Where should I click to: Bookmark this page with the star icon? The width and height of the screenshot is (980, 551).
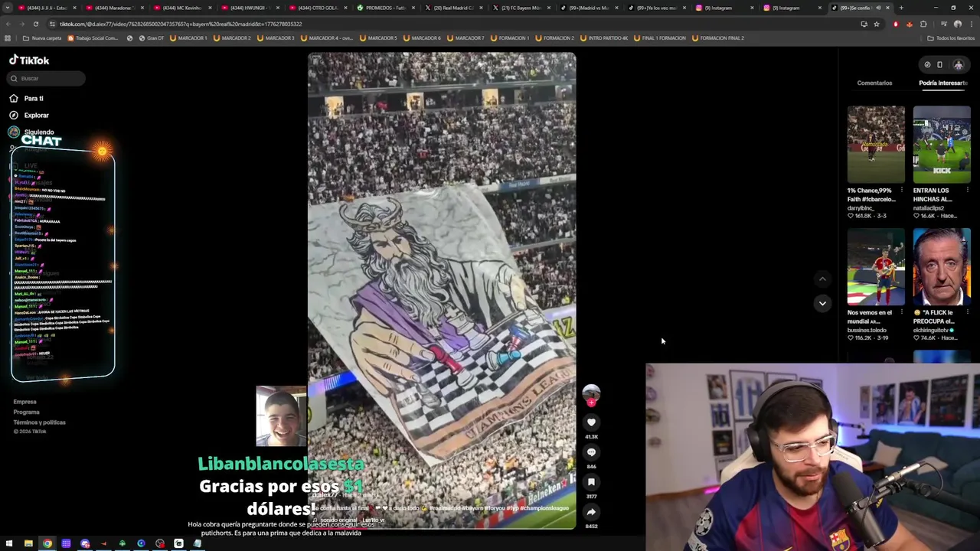click(877, 24)
